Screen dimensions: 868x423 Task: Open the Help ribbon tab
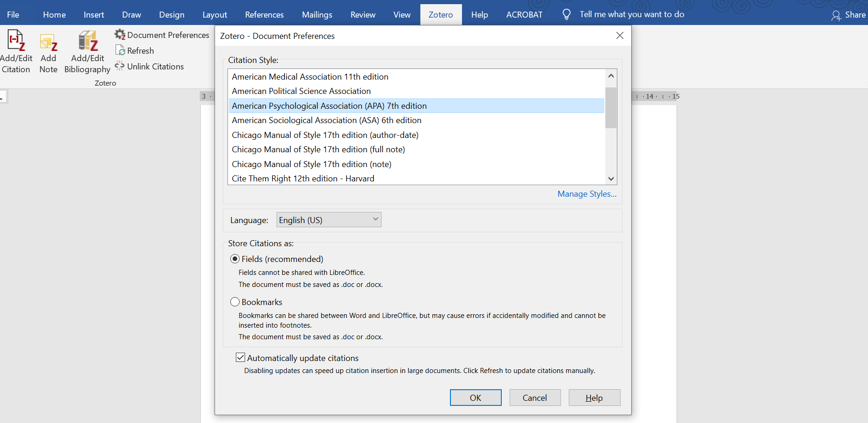click(480, 14)
